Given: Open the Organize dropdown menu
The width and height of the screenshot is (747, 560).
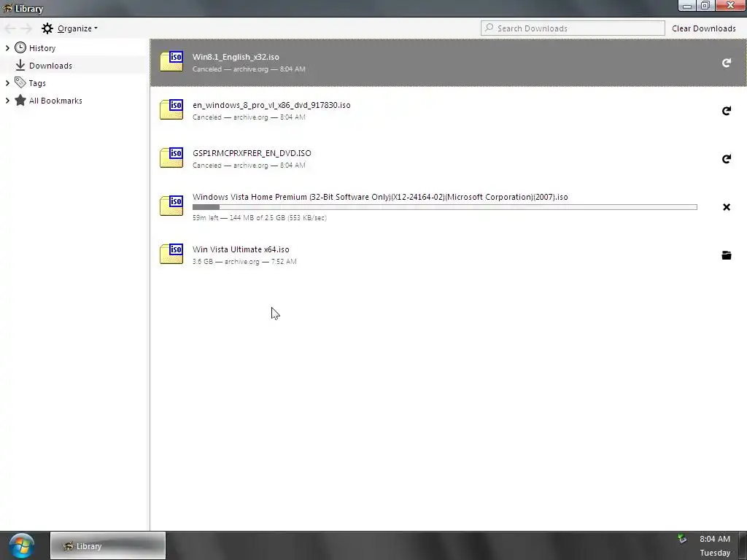Looking at the screenshot, I should coord(77,28).
